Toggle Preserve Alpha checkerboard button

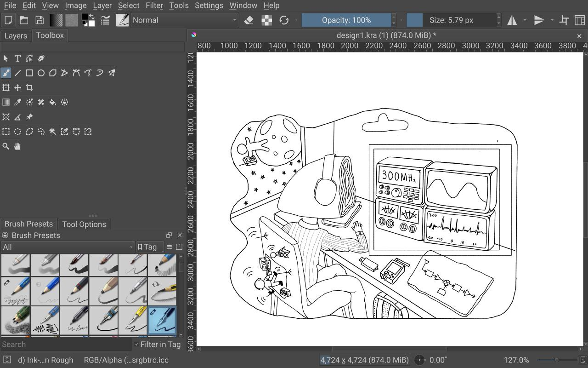[x=266, y=20]
